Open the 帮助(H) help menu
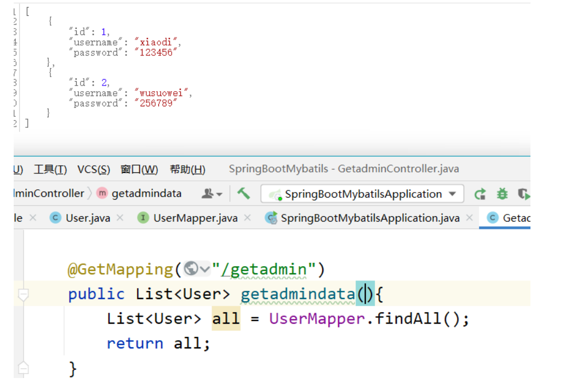 tap(187, 170)
